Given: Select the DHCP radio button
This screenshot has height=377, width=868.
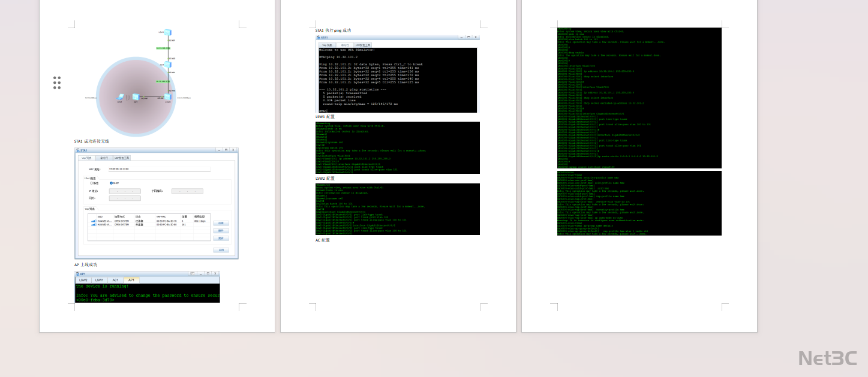Looking at the screenshot, I should [112, 183].
